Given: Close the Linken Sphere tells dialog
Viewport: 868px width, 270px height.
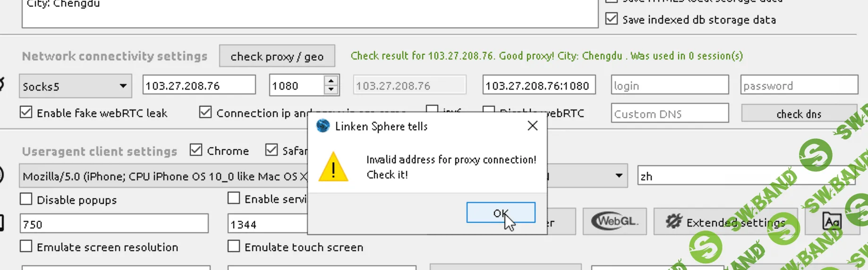Looking at the screenshot, I should click(x=533, y=126).
